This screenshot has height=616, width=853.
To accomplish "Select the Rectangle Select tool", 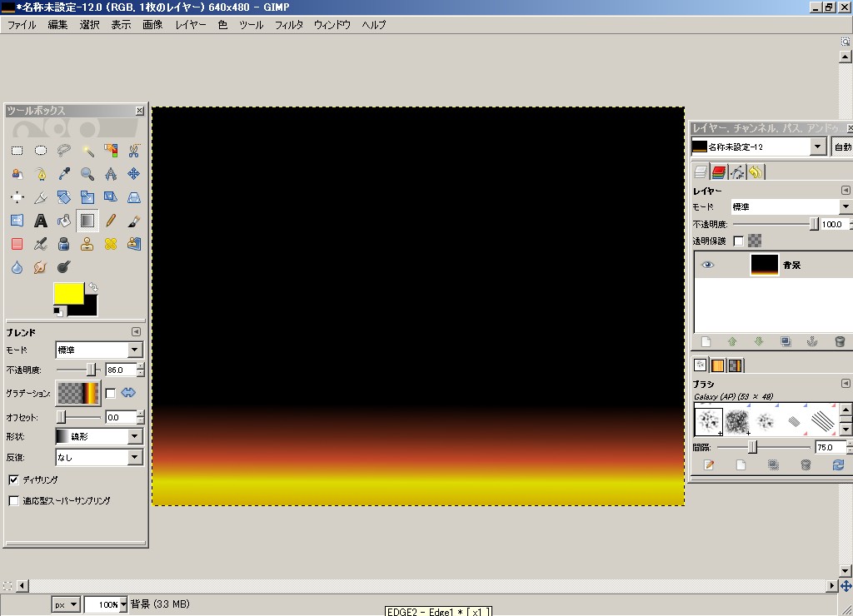I will tap(17, 151).
